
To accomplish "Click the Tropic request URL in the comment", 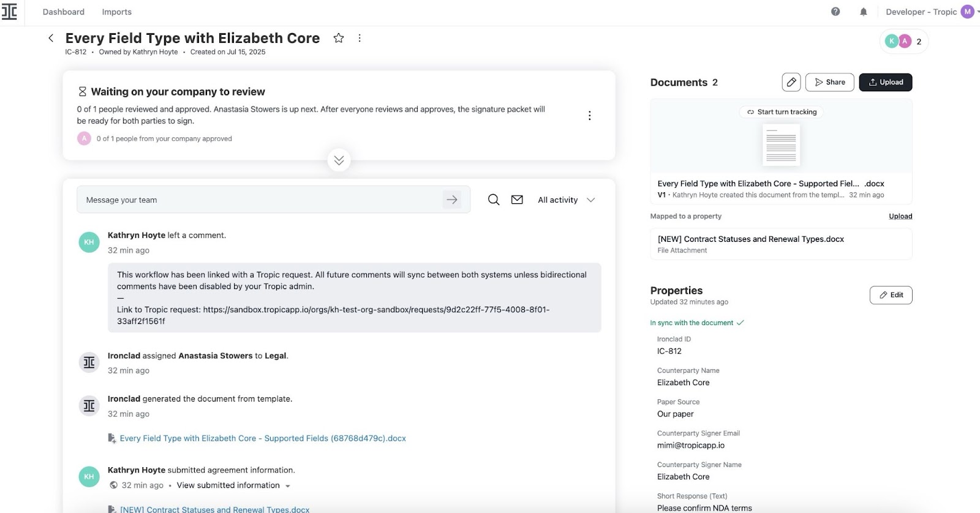I will [333, 315].
